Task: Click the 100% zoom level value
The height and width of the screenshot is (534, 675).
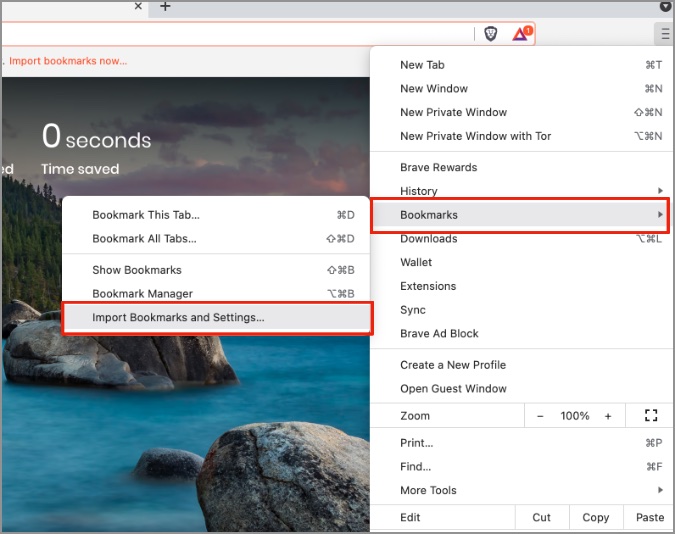Action: click(x=575, y=416)
